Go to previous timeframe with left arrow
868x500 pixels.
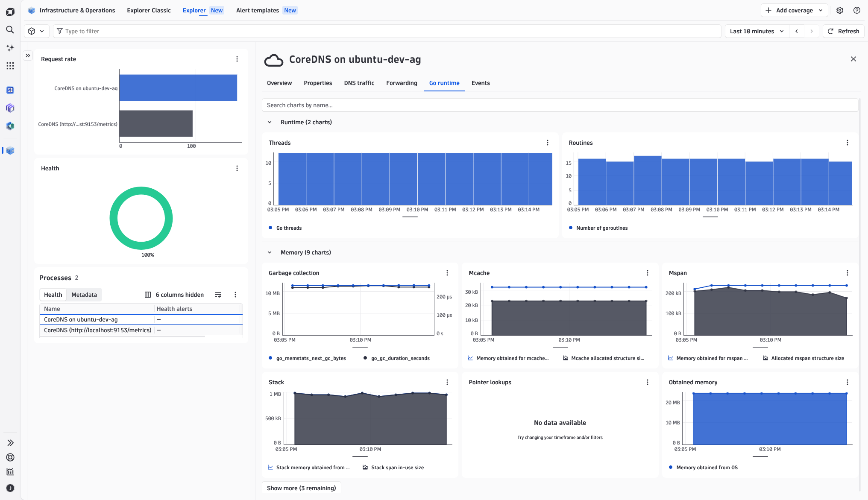797,31
